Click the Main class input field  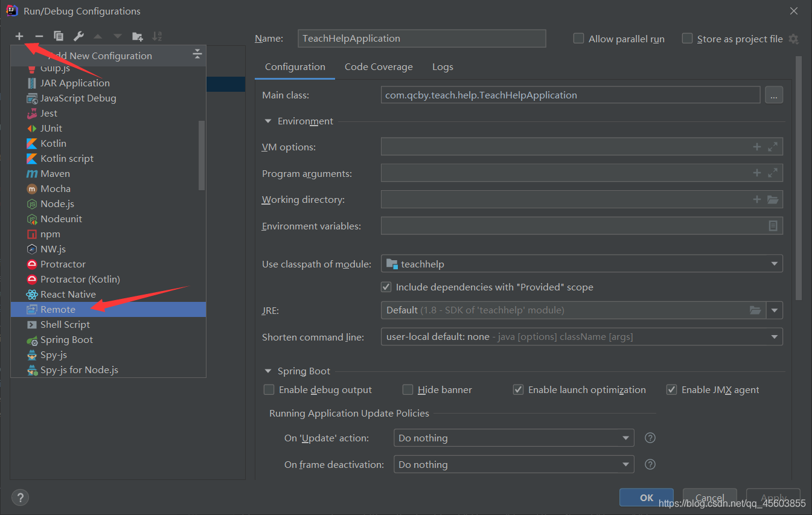click(571, 95)
